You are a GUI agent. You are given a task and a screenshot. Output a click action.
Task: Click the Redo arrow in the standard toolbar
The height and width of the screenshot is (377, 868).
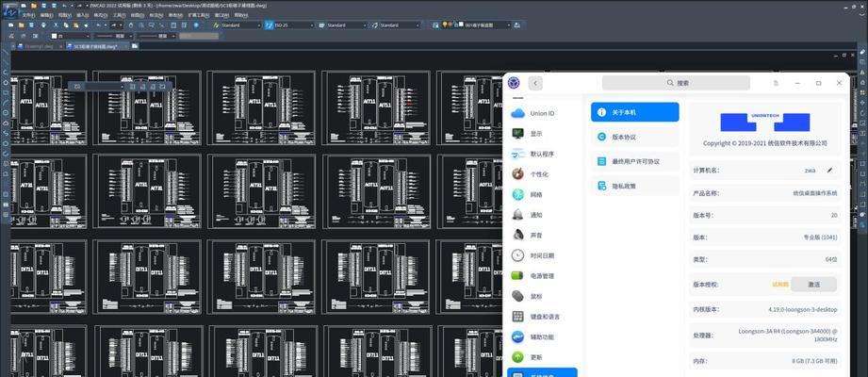coord(113,25)
